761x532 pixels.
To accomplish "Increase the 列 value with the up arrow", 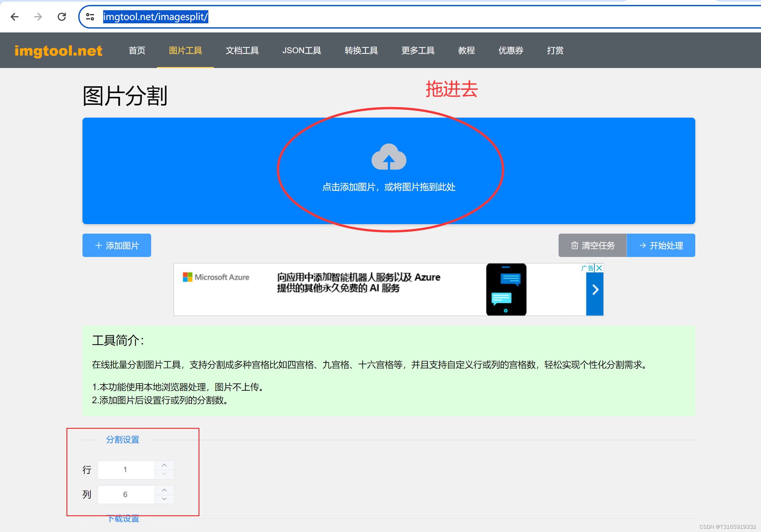I will pyautogui.click(x=164, y=490).
